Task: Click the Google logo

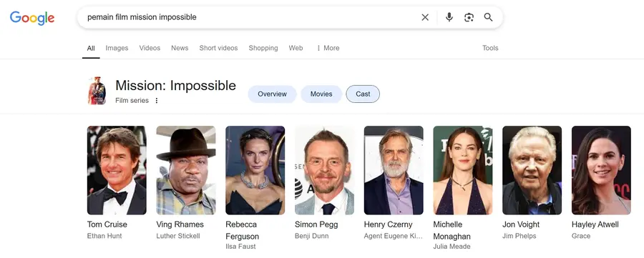Action: click(32, 18)
